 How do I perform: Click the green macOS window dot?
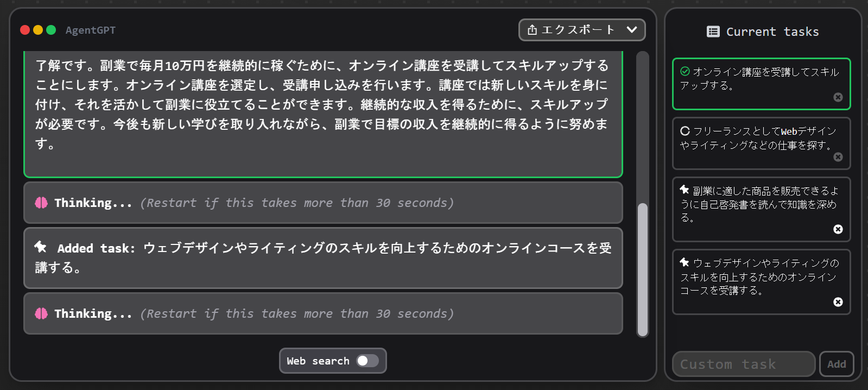tap(51, 30)
